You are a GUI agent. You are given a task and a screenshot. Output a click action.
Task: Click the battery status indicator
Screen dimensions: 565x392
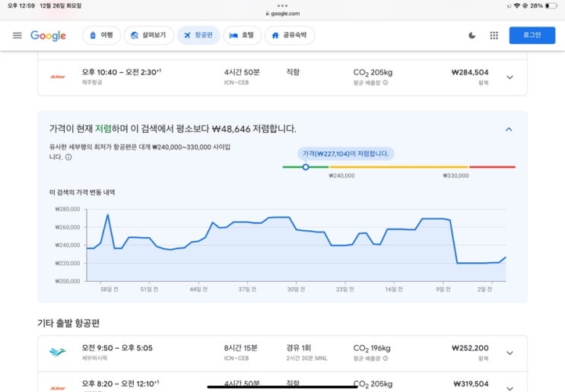coord(551,6)
